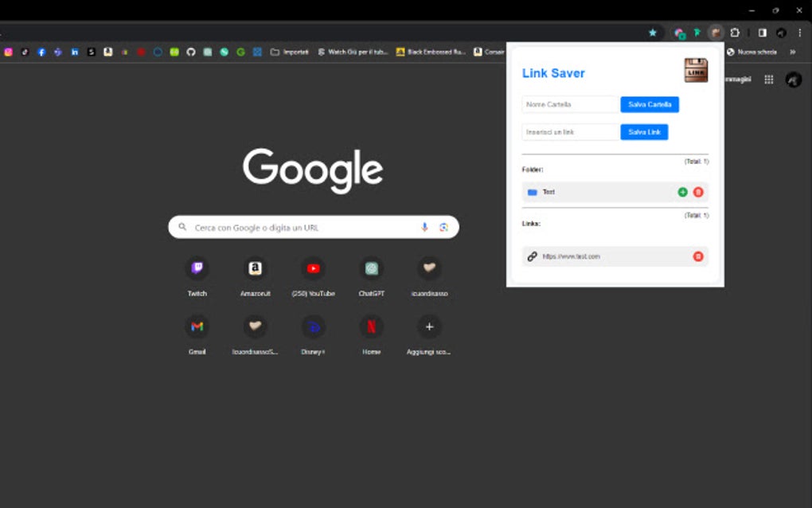Open the GitHub bookmark icon

tap(190, 51)
